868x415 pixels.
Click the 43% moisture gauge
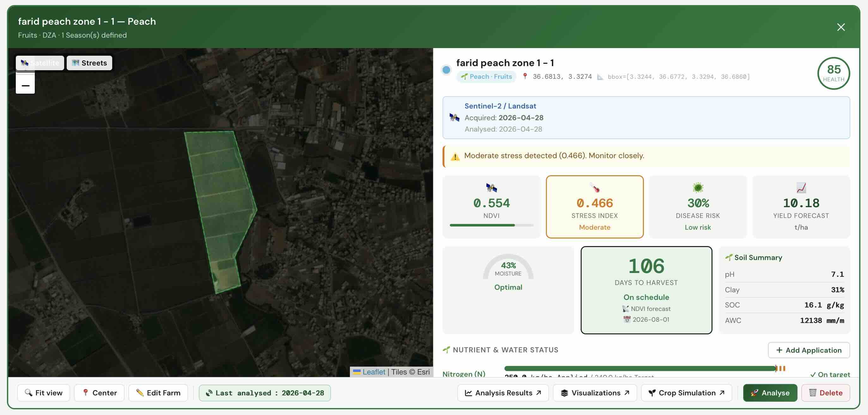click(x=508, y=267)
